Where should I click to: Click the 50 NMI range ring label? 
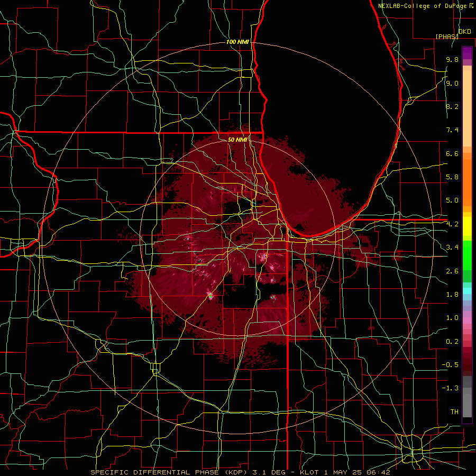coord(237,140)
